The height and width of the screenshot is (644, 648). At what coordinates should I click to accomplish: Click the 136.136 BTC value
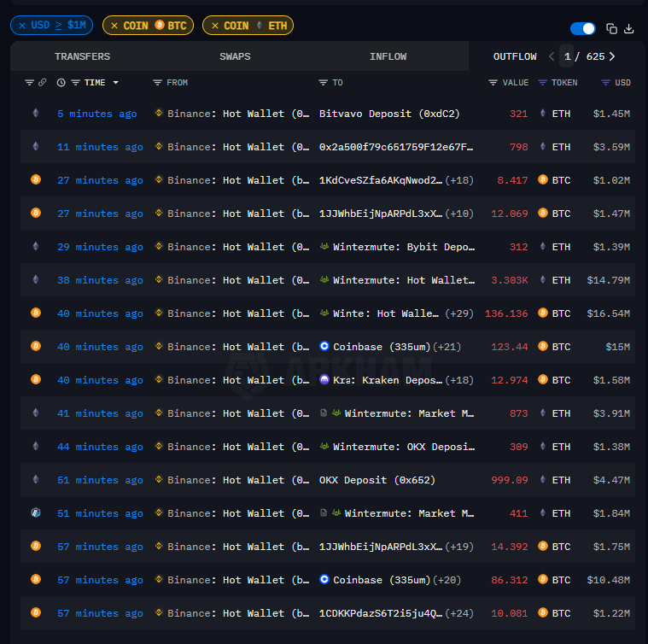[506, 313]
